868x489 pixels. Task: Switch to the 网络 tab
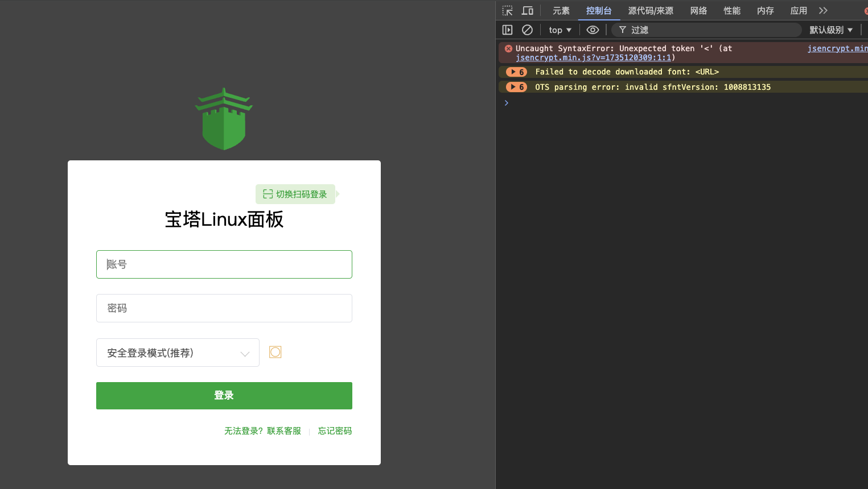coord(698,11)
